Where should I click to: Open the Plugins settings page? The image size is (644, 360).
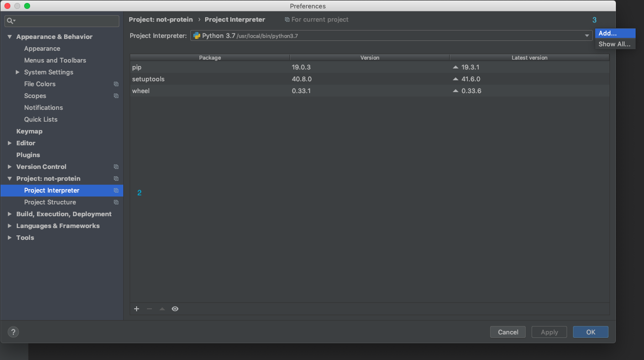click(28, 155)
